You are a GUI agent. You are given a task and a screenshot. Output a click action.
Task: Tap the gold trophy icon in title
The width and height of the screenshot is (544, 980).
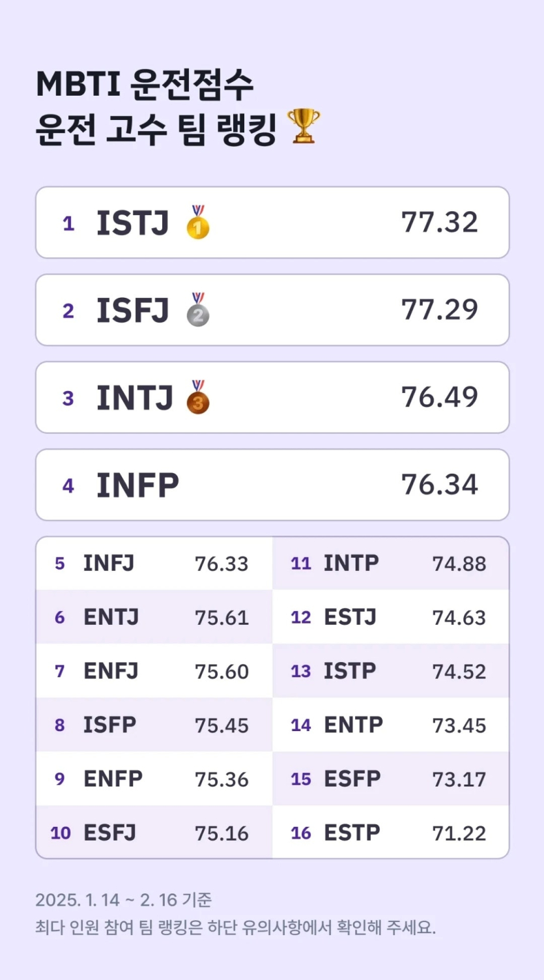tap(304, 126)
